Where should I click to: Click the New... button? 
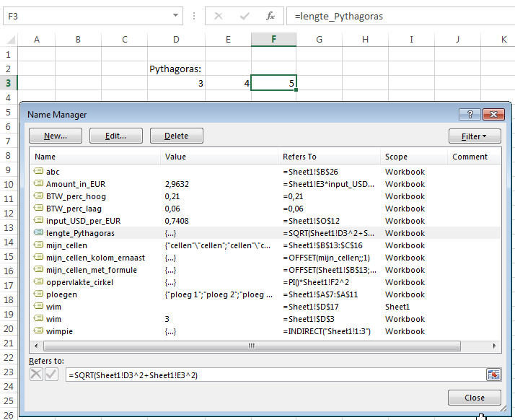click(x=56, y=136)
